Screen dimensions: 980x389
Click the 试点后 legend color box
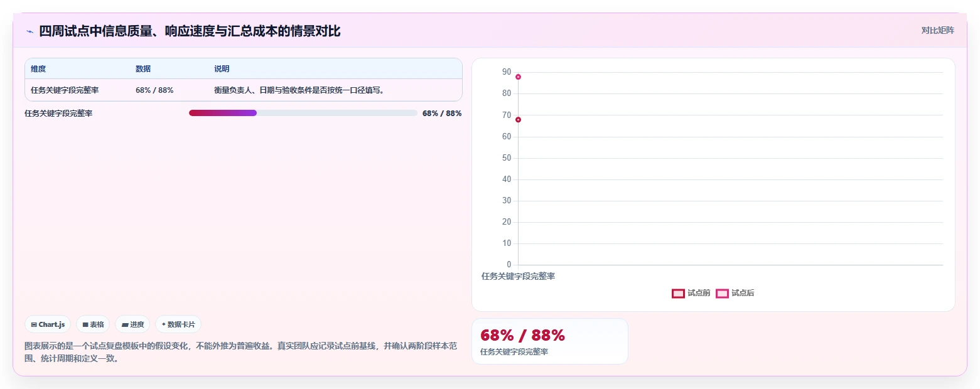[722, 293]
